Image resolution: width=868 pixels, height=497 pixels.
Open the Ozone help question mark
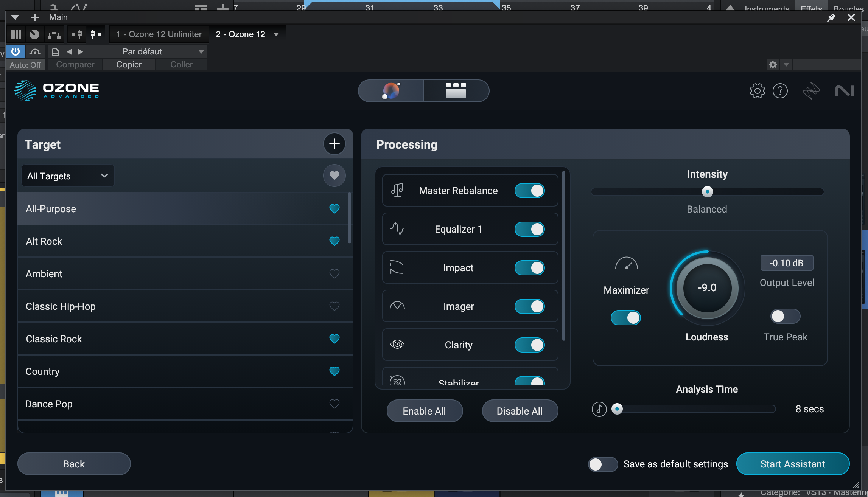click(x=780, y=91)
